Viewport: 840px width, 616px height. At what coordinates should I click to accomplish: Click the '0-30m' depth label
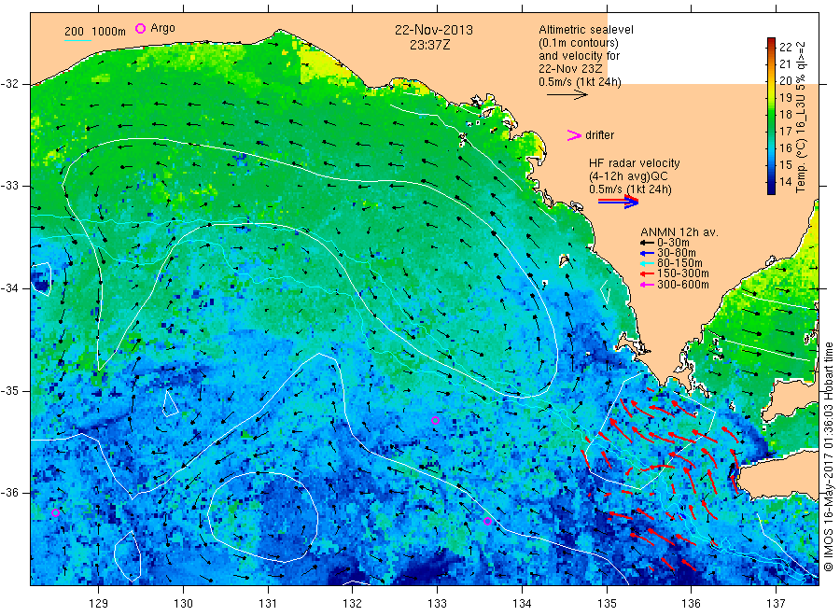click(673, 243)
